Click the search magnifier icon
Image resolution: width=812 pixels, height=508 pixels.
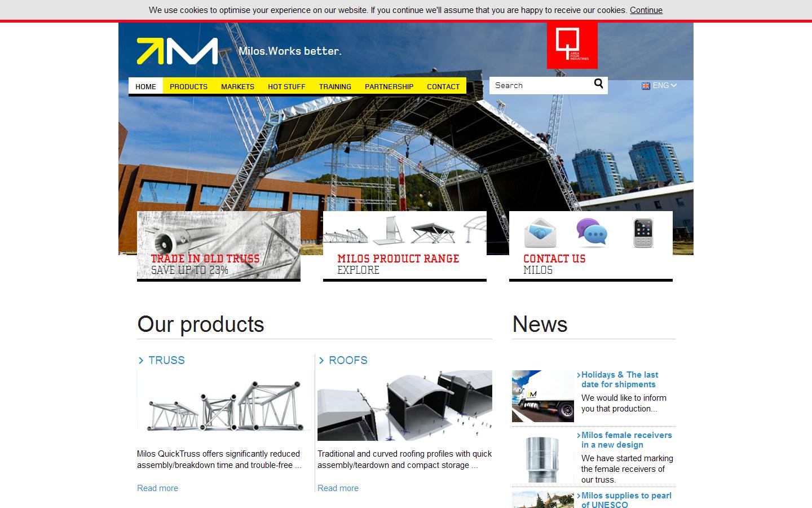(x=598, y=84)
